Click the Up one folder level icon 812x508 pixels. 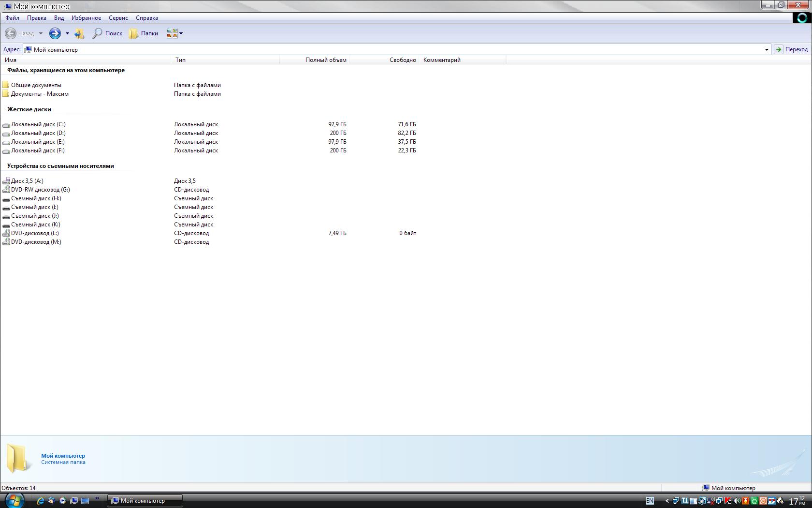pyautogui.click(x=80, y=33)
